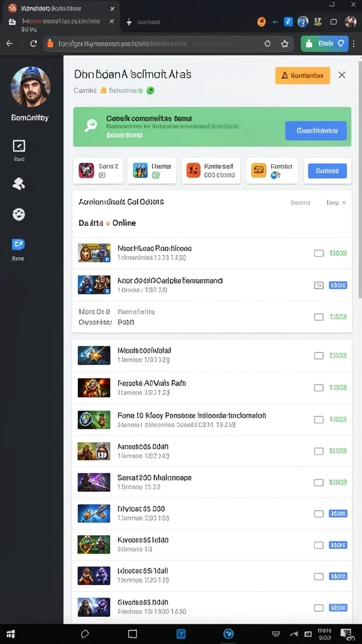
Task: Switch to the Botooments tab under the title
Action: 126,91
